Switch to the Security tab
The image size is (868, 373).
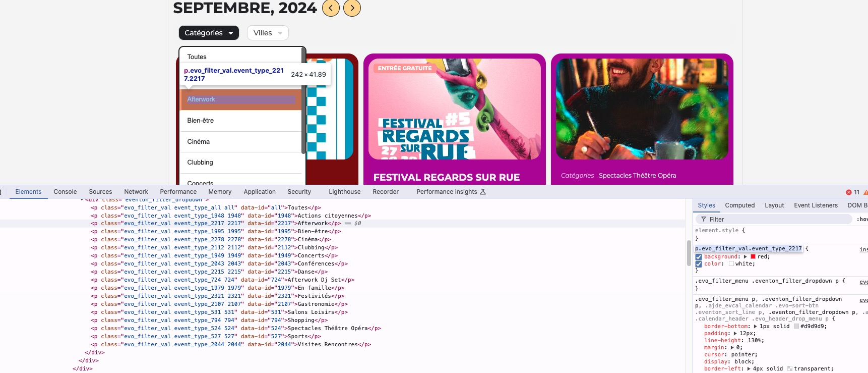(x=299, y=192)
